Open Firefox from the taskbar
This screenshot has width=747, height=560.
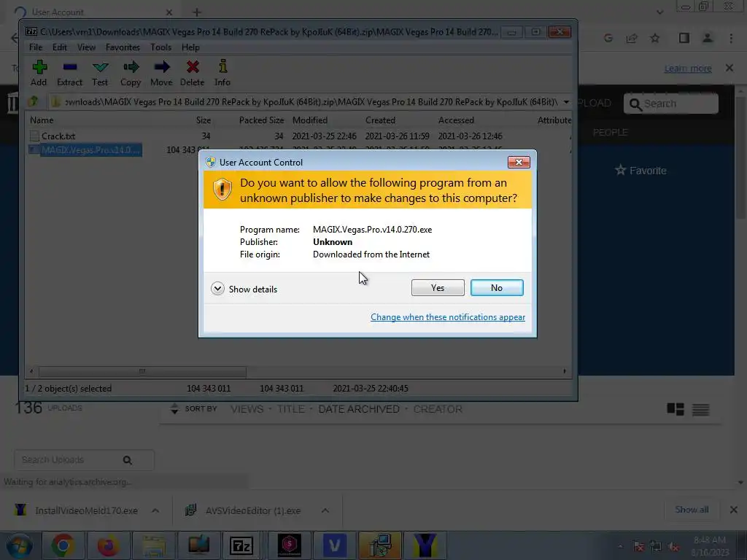click(108, 545)
